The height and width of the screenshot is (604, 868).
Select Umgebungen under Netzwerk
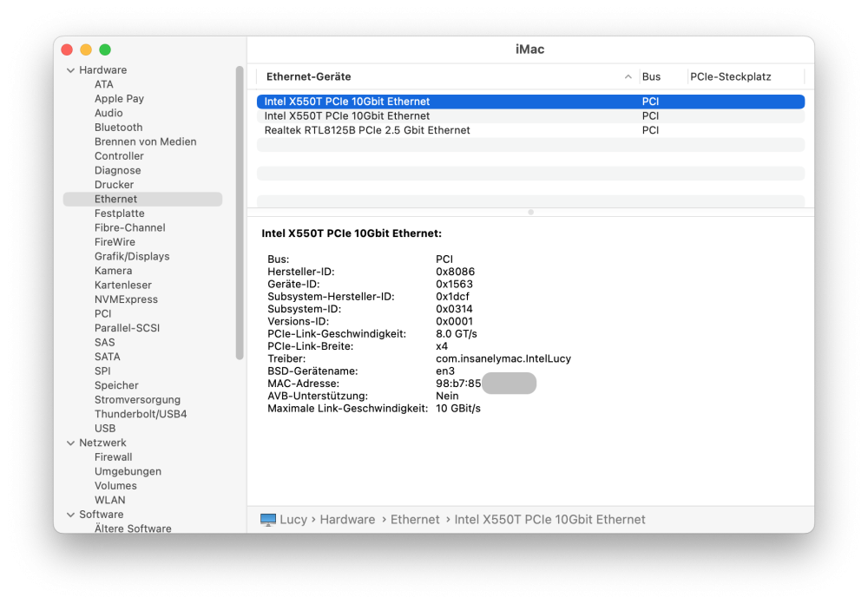tap(128, 472)
